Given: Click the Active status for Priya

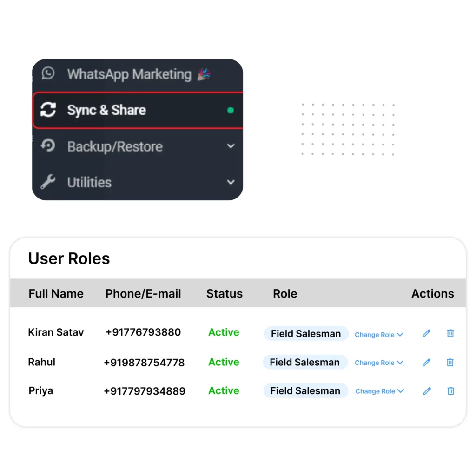Looking at the screenshot, I should pyautogui.click(x=223, y=391).
